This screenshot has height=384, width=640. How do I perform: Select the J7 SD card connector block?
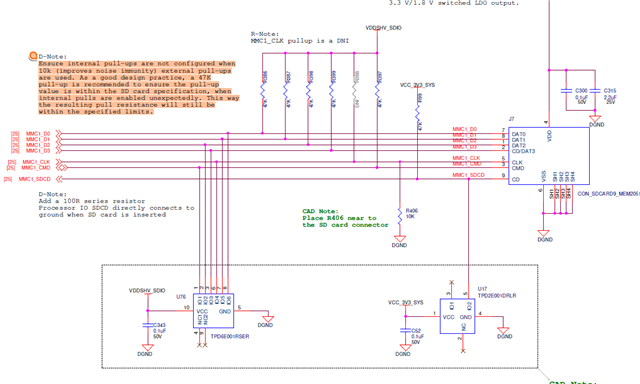click(549, 156)
